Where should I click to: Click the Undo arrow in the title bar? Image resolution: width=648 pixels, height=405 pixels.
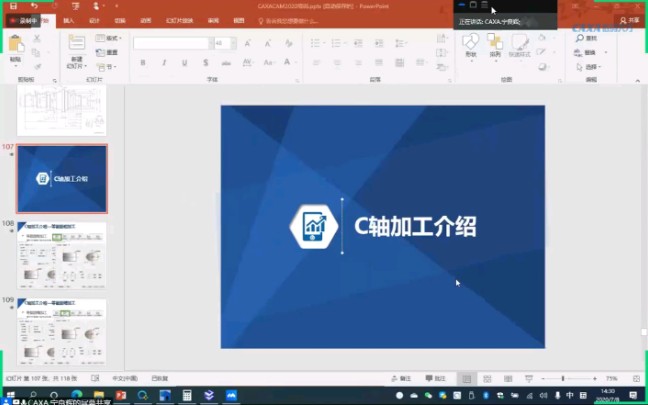(34, 6)
